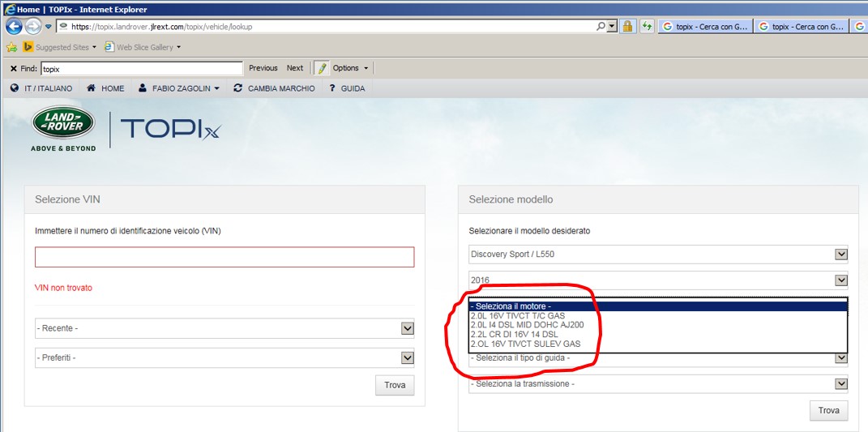Open IT / ITALIANO language menu
Screen dimensions: 868x432
pos(41,88)
